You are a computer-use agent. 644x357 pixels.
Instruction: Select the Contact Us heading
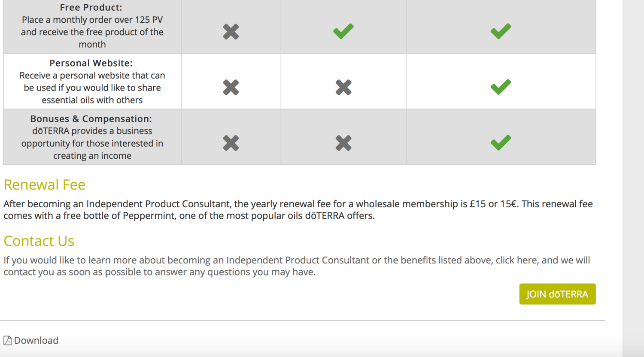(x=39, y=241)
